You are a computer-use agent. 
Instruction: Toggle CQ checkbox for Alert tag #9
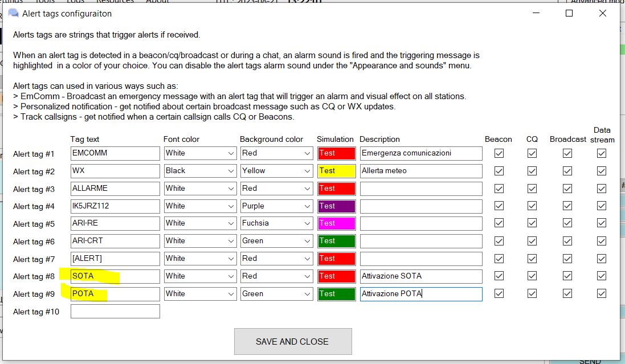tap(532, 294)
